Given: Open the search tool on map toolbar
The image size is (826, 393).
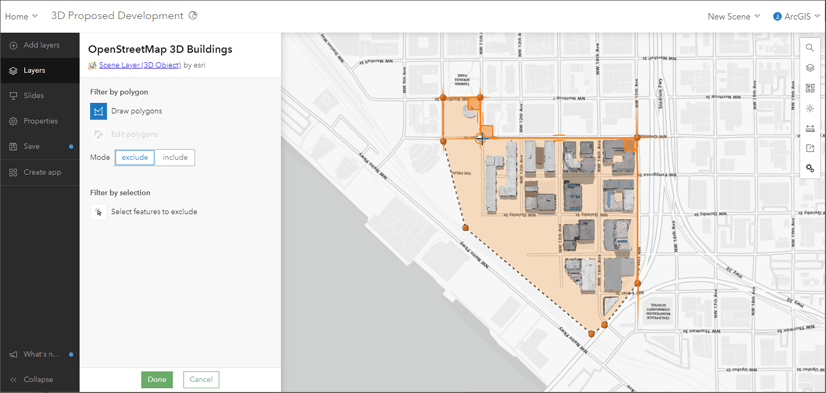Looking at the screenshot, I should (810, 48).
